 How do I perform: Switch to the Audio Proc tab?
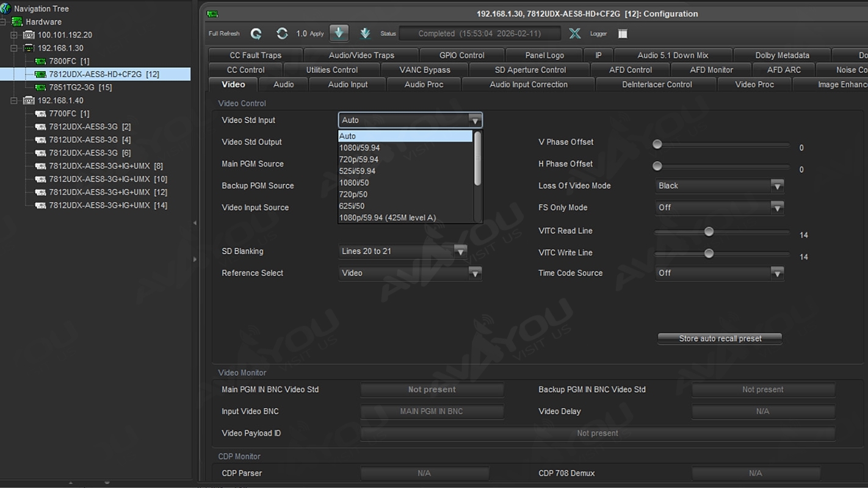point(424,84)
